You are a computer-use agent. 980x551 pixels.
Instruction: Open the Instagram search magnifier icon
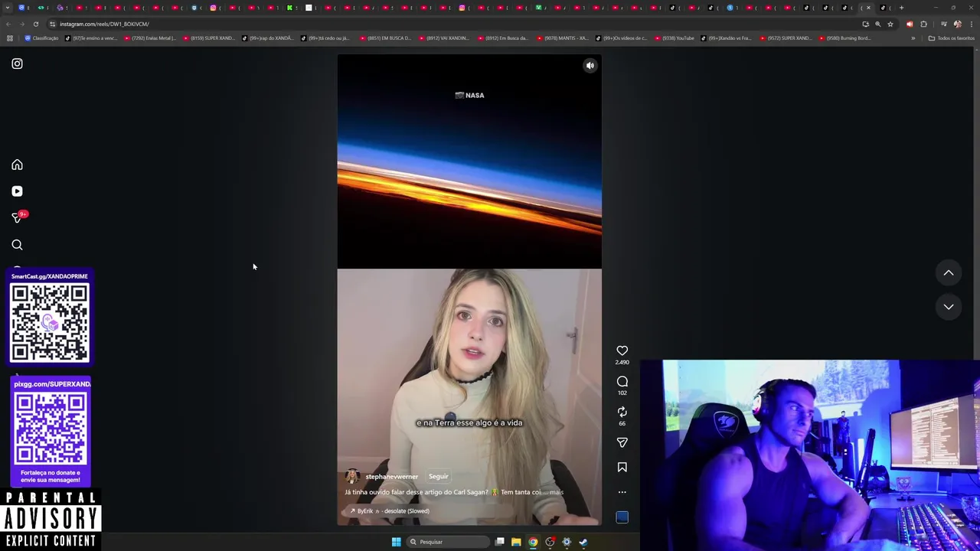point(17,245)
